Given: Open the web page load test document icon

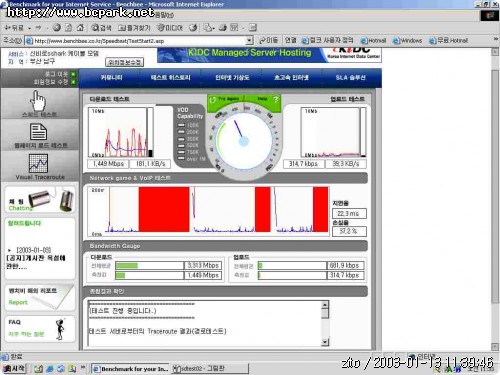Looking at the screenshot, I should point(38,132).
